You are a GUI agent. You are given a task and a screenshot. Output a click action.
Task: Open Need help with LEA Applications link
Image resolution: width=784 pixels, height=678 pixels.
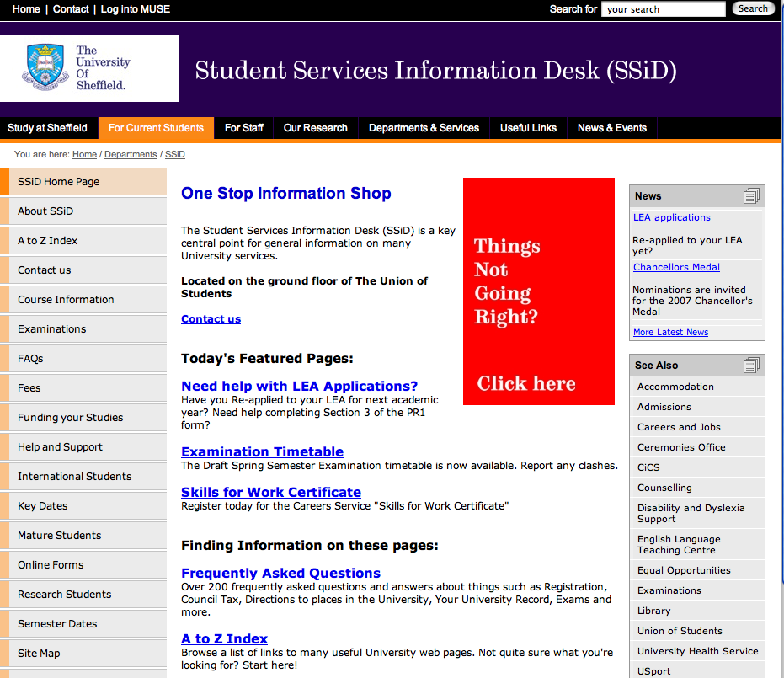click(299, 386)
